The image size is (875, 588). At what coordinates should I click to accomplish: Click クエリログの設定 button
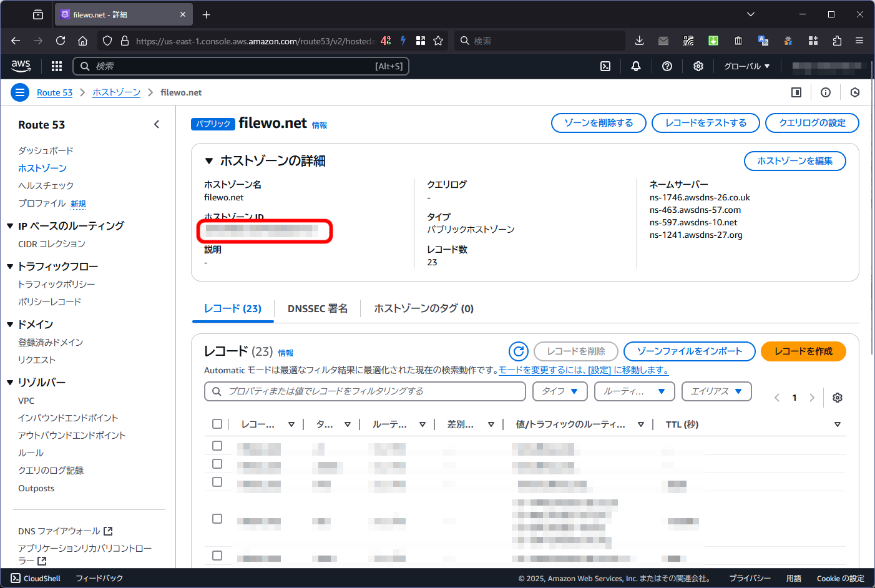coord(812,123)
